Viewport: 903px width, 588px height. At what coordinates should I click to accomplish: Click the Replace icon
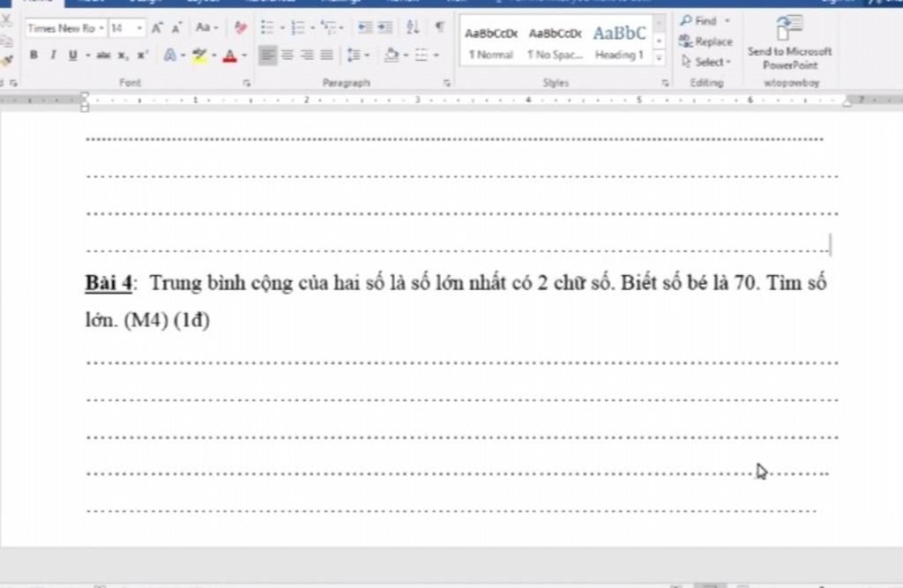click(685, 41)
